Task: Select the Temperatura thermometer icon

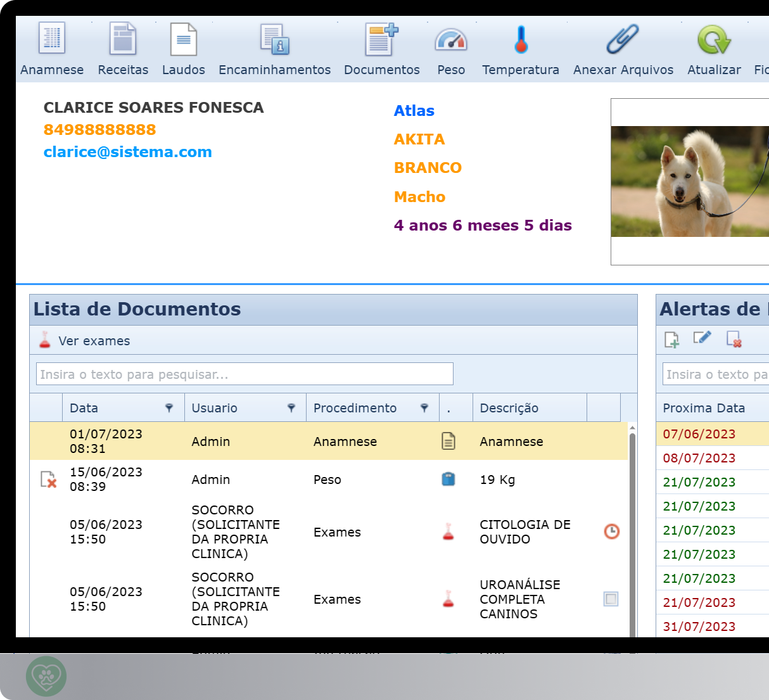Action: pos(520,38)
